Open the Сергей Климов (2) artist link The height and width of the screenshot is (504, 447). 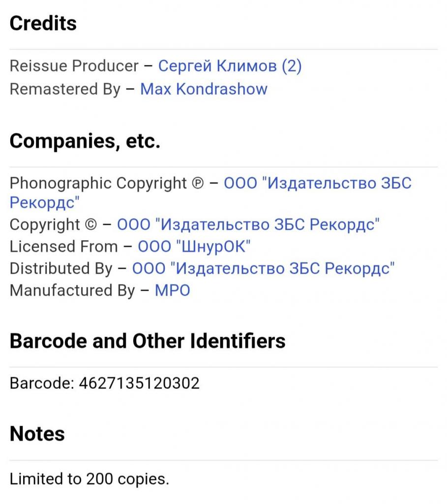click(230, 66)
